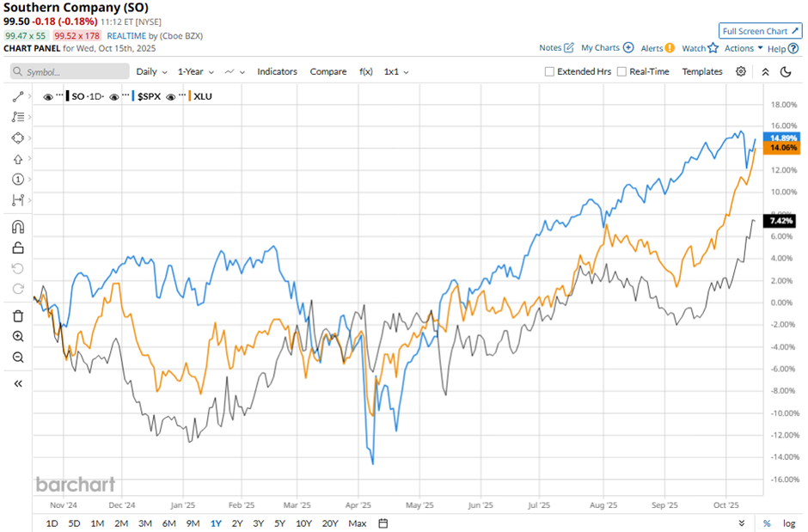Open the Indicators menu
Viewport: 808px width, 532px height.
[x=278, y=71]
